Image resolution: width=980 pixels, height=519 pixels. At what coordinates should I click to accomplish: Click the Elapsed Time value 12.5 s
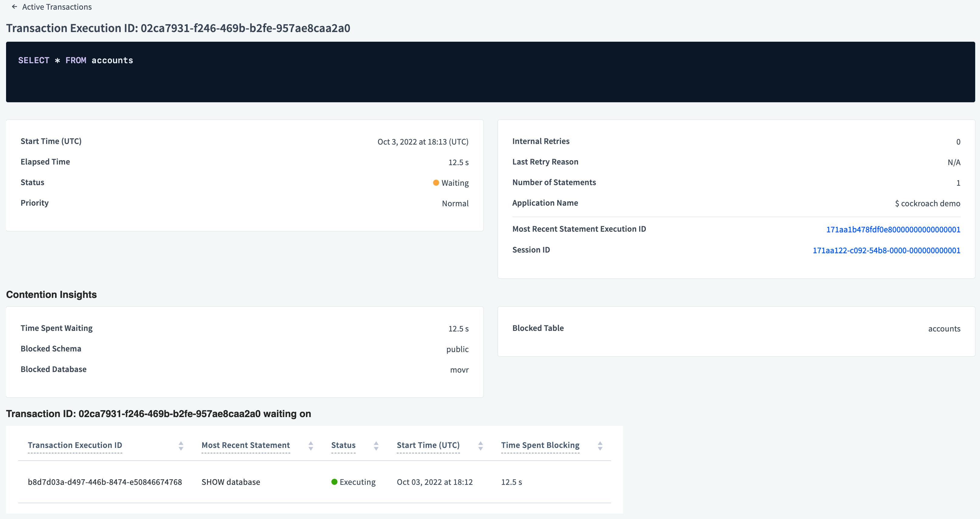[459, 162]
